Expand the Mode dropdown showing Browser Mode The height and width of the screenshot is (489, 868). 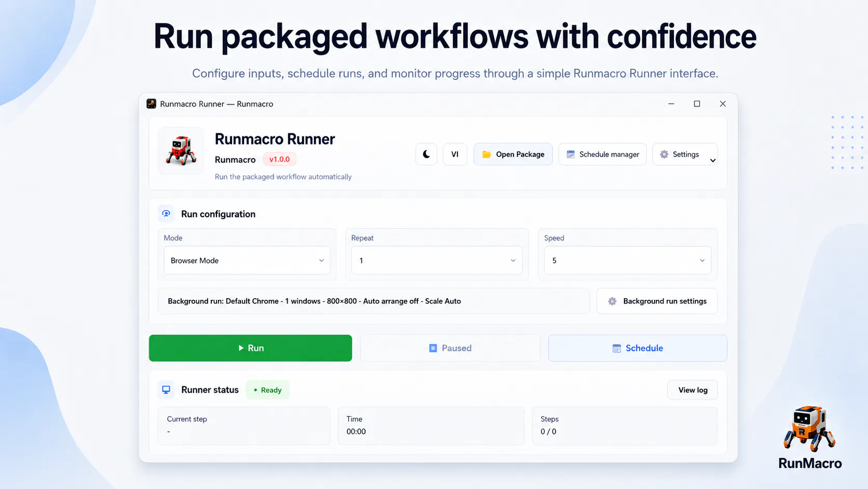(x=247, y=260)
